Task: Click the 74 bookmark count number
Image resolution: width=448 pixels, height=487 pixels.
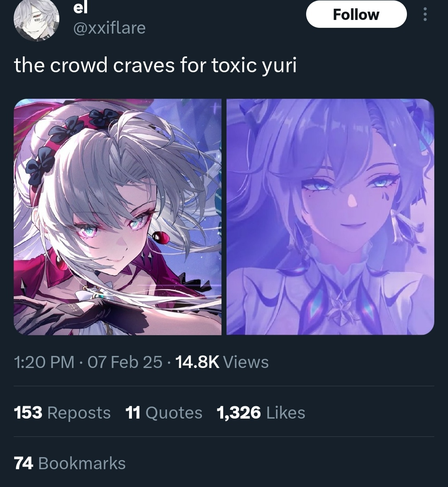Action: pyautogui.click(x=23, y=463)
